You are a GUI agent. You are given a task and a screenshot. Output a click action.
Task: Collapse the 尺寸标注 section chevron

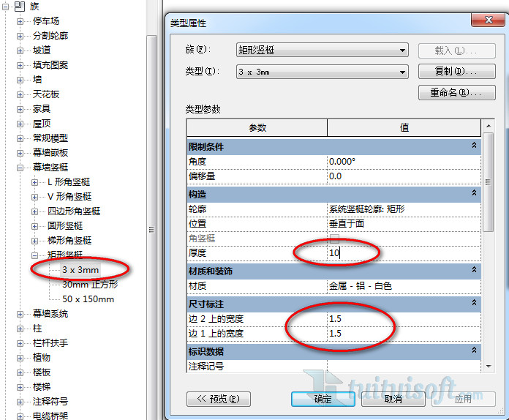pyautogui.click(x=474, y=303)
